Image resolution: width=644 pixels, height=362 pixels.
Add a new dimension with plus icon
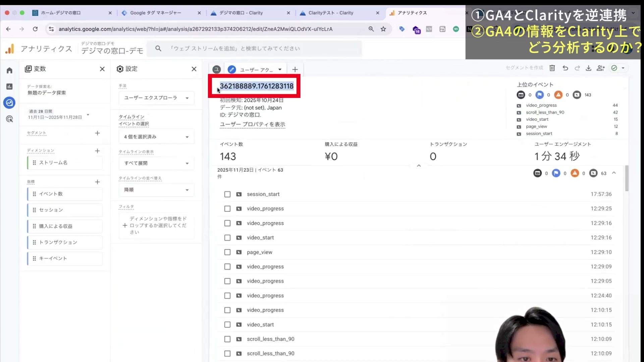(97, 151)
